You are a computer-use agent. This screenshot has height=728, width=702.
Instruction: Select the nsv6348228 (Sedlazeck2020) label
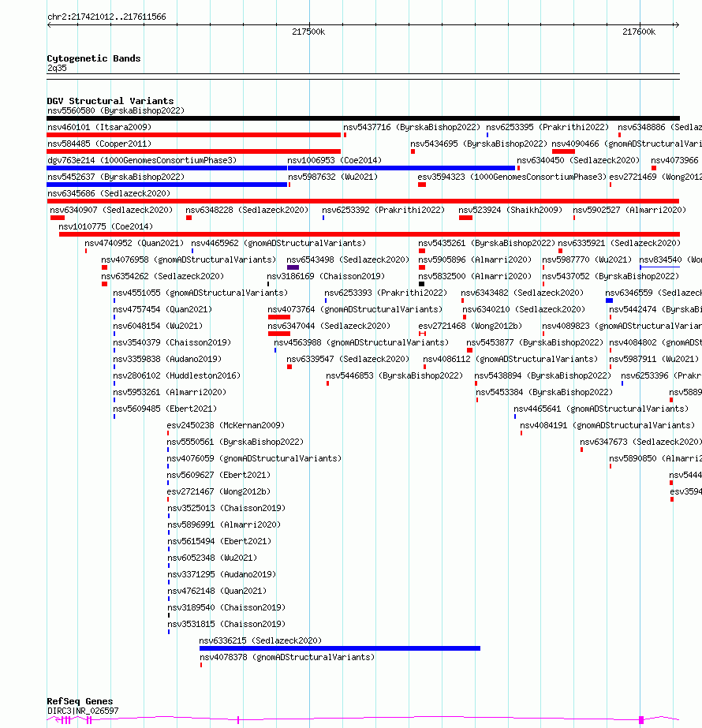tap(247, 210)
